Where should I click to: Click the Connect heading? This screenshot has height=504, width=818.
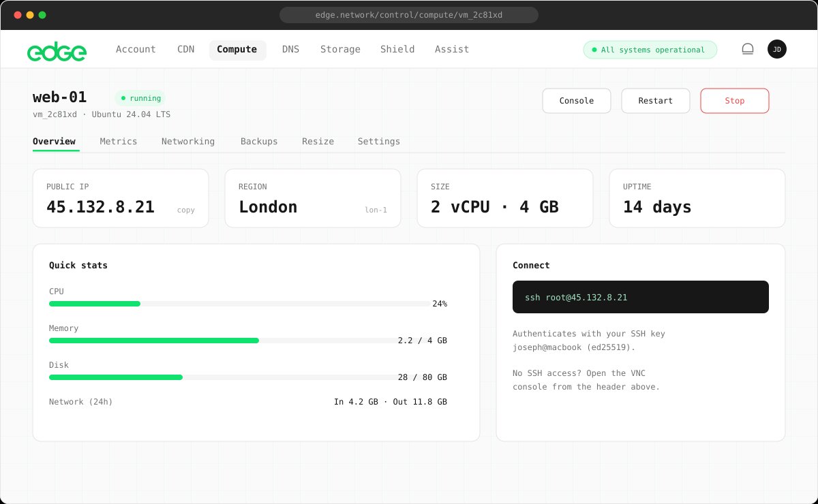[531, 265]
